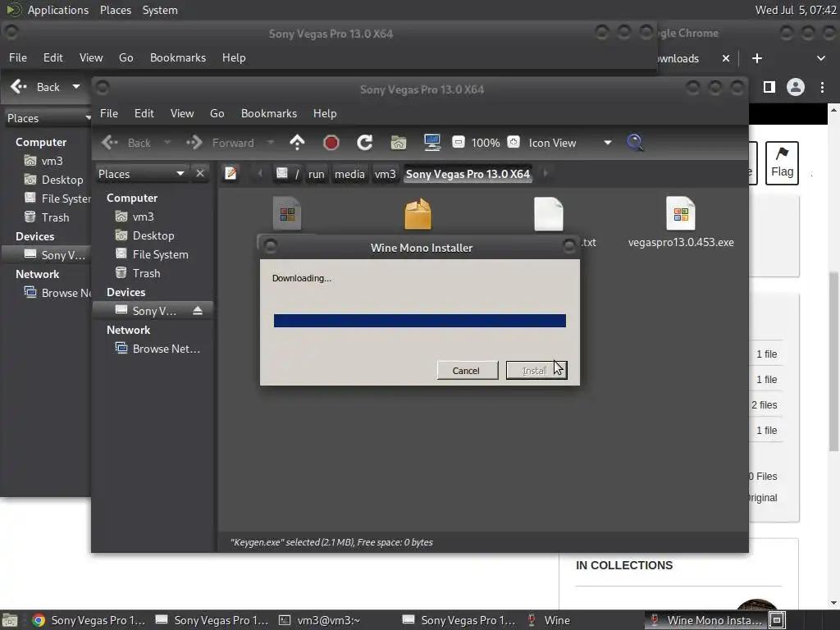Open Computer location toolbar icon
This screenshot has height=630, width=840.
pos(431,143)
